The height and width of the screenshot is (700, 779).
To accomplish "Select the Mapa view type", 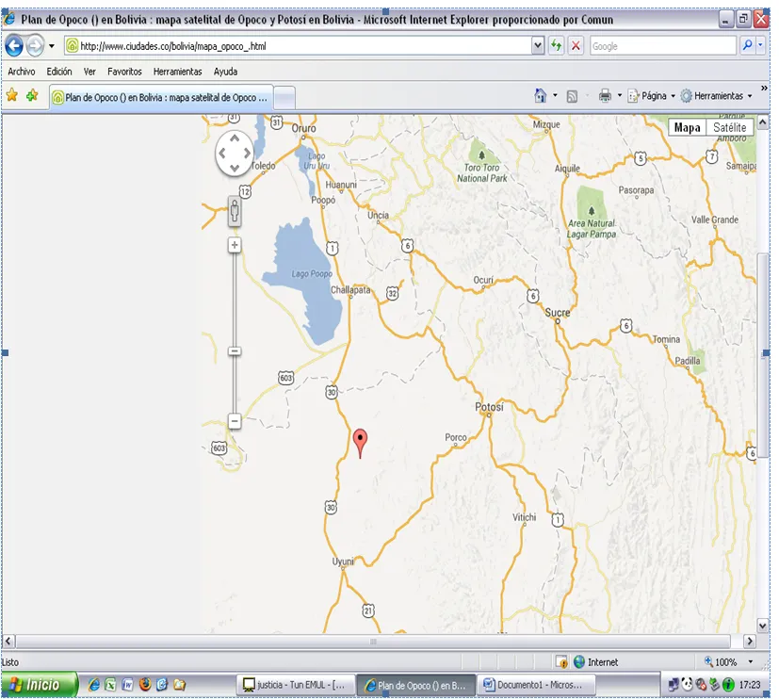I will (x=687, y=128).
